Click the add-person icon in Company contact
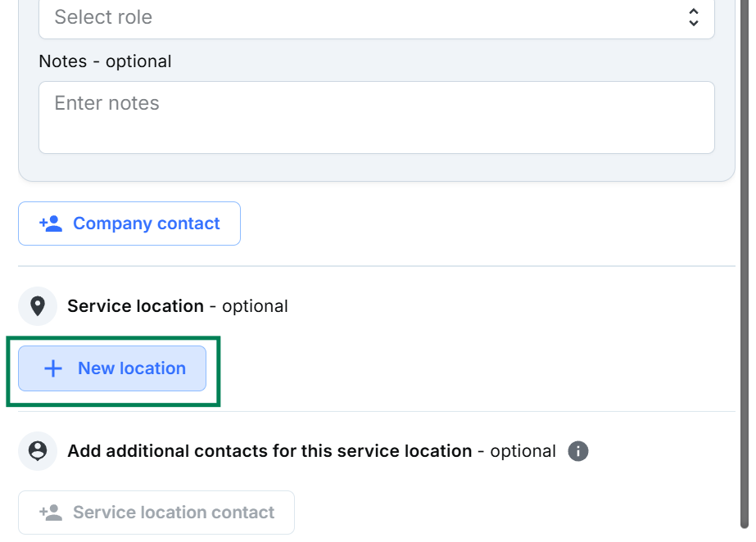756x542 pixels. pyautogui.click(x=51, y=224)
